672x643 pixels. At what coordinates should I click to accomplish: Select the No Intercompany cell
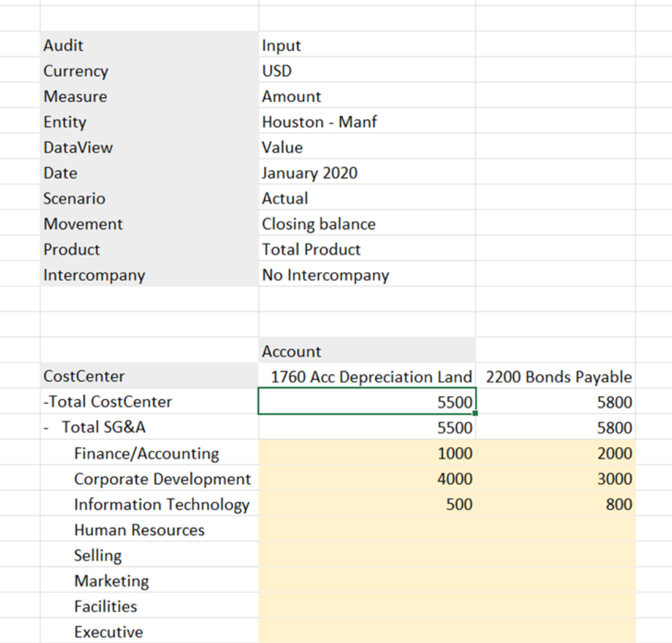[x=367, y=274]
